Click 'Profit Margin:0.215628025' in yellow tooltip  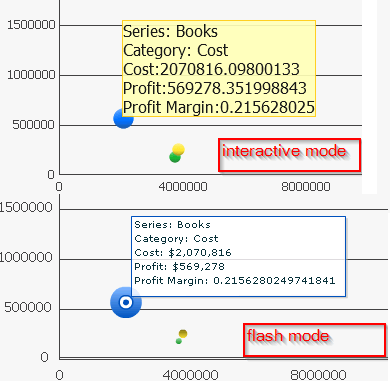point(219,107)
